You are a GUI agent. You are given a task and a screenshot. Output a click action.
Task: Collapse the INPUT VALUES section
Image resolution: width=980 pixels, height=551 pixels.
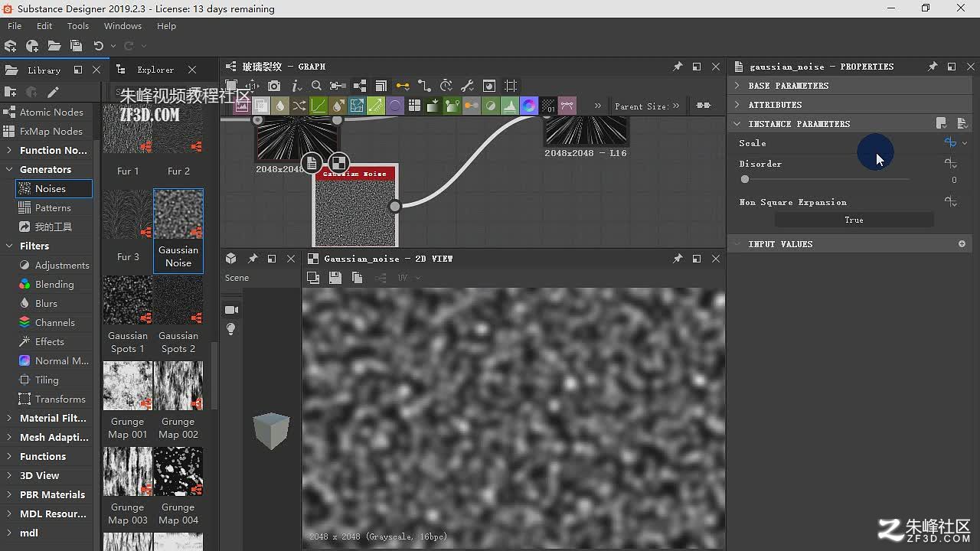click(851, 244)
